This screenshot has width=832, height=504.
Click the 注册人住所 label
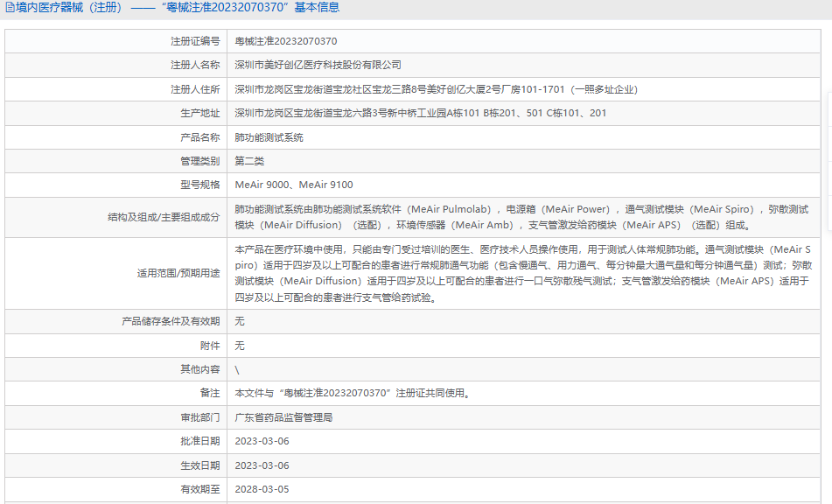195,89
